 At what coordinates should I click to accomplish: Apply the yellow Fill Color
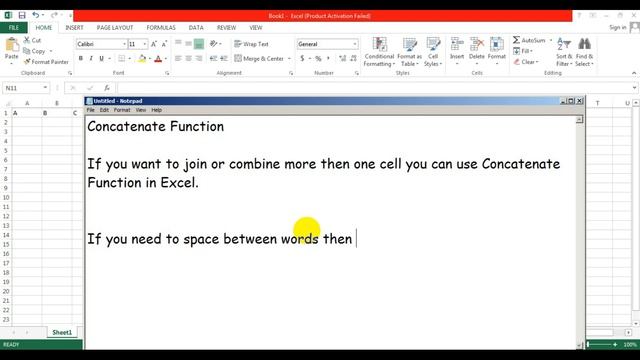tap(142, 58)
